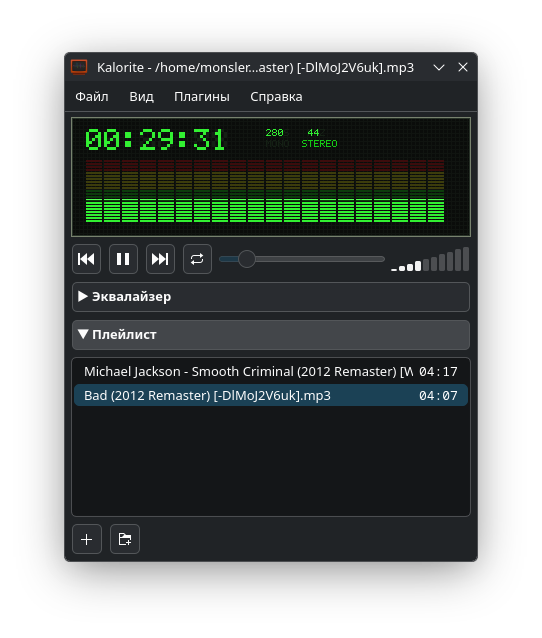Click the spectrum visualizer bars
Viewport: 542px width, 638px height.
(265, 191)
